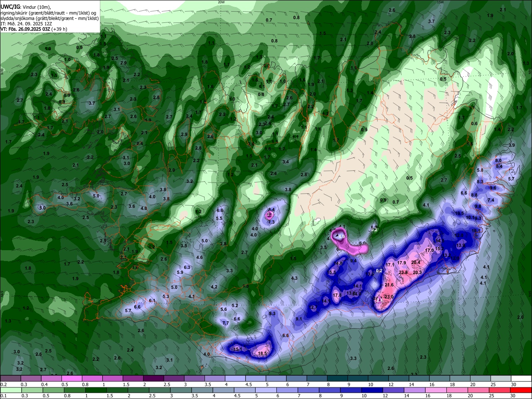Select the 9.1 value on the map
Viewport: 532px width, 399px height.
299,319
